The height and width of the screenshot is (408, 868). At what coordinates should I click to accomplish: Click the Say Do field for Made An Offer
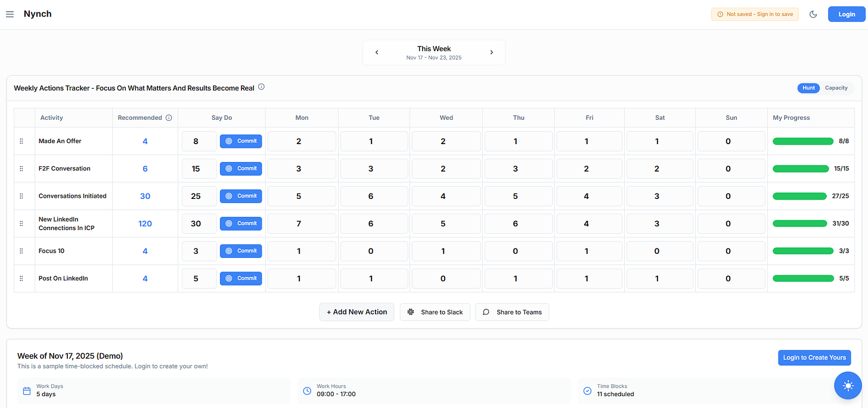coord(199,141)
